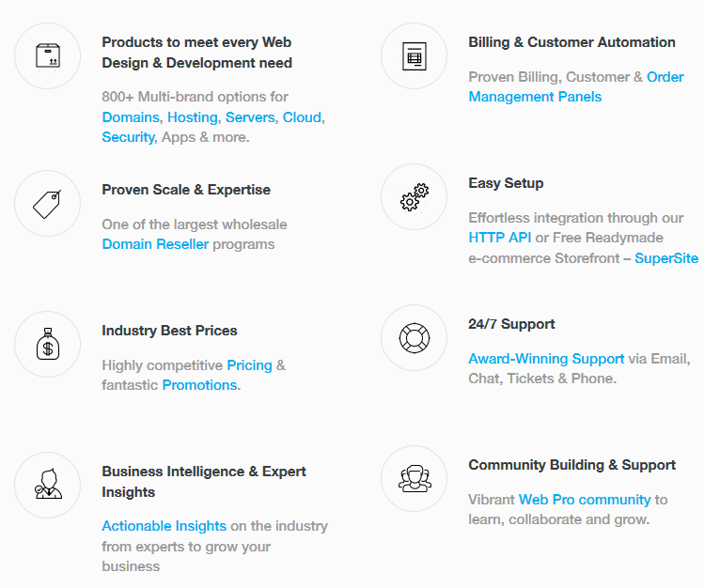704x588 pixels.
Task: Open the SuperSite storefront link
Action: 666,258
